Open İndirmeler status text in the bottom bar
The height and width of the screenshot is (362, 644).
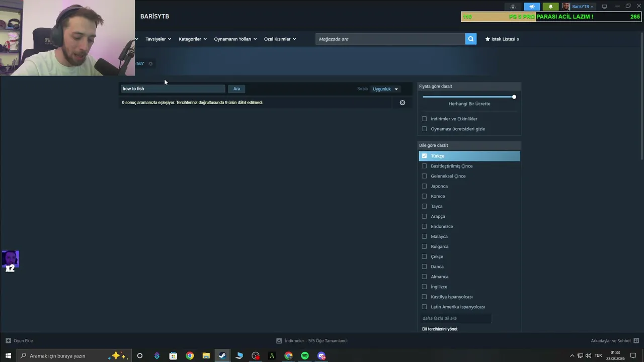pos(316,341)
